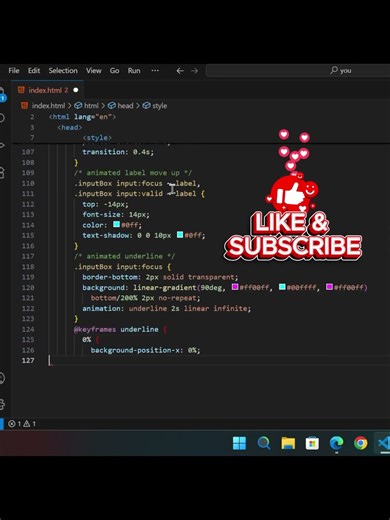
Task: Open the #0ff color swatch on the text-shadow line
Action: point(180,235)
